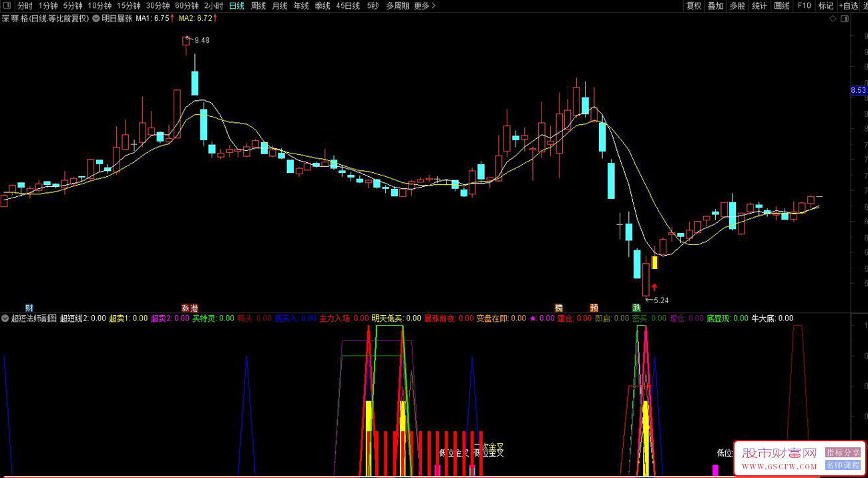Click the 叠加 overlay button
Image resolution: width=868 pixels, height=478 pixels.
716,6
